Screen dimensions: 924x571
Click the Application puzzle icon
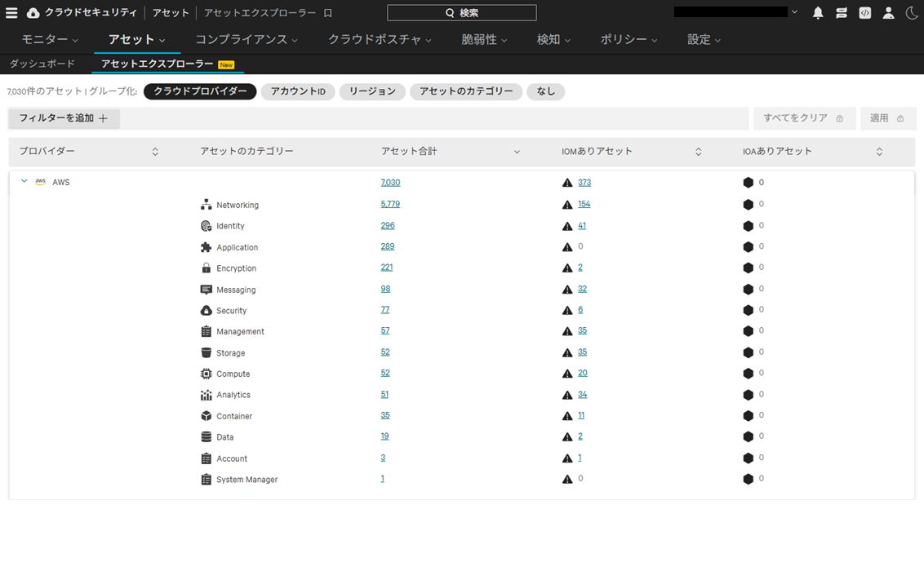pyautogui.click(x=207, y=247)
